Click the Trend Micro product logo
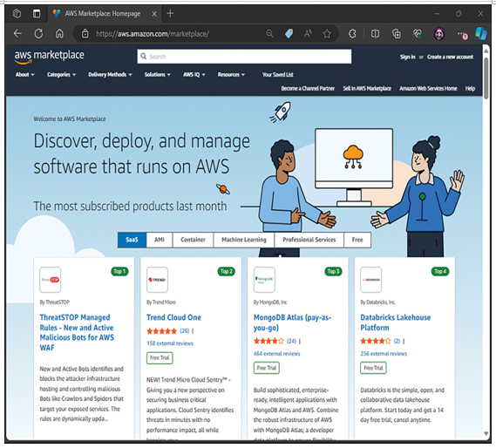 pos(157,280)
